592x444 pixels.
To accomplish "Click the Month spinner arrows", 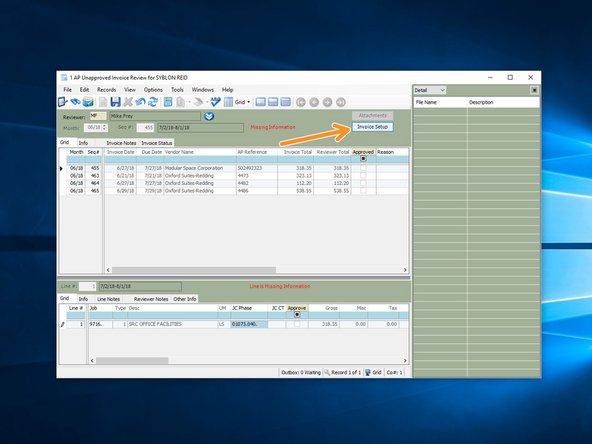I will [105, 128].
